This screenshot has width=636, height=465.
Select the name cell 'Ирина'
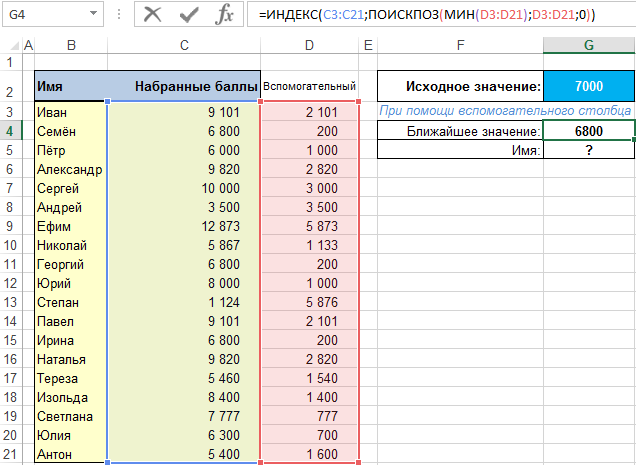[71, 340]
